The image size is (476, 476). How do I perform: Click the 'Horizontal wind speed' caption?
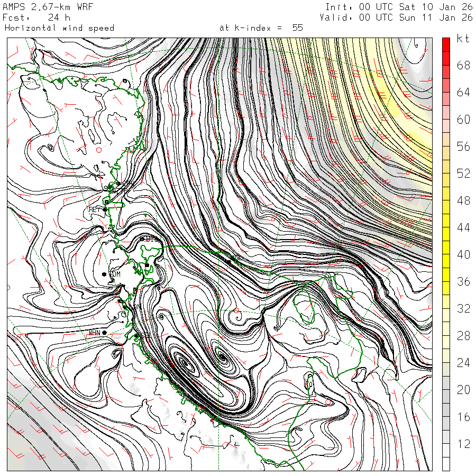click(59, 28)
